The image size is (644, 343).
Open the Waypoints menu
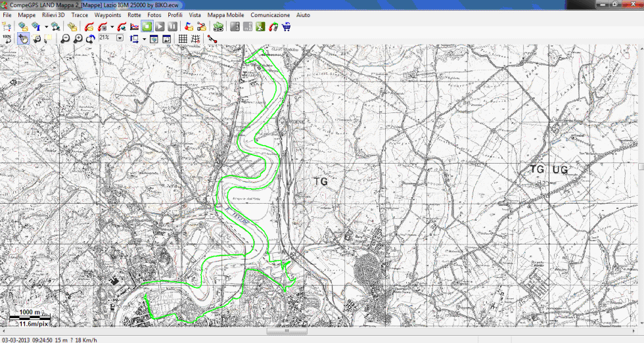click(107, 14)
